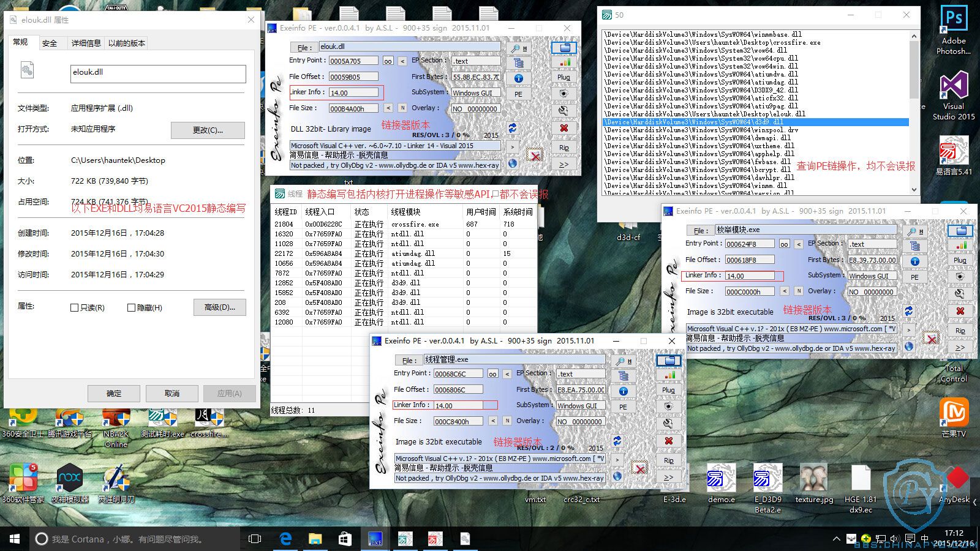Click the 高级(D)... button
The width and height of the screenshot is (980, 551).
click(219, 307)
